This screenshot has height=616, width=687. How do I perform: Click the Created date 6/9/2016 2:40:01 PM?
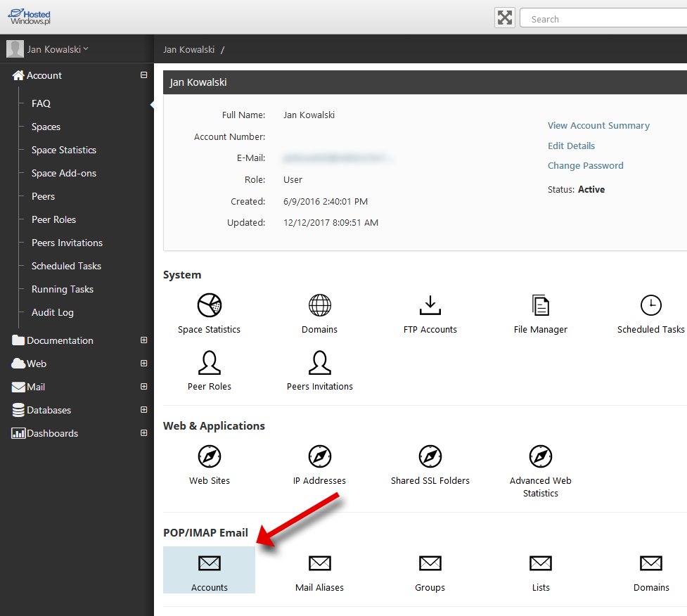pyautogui.click(x=326, y=202)
